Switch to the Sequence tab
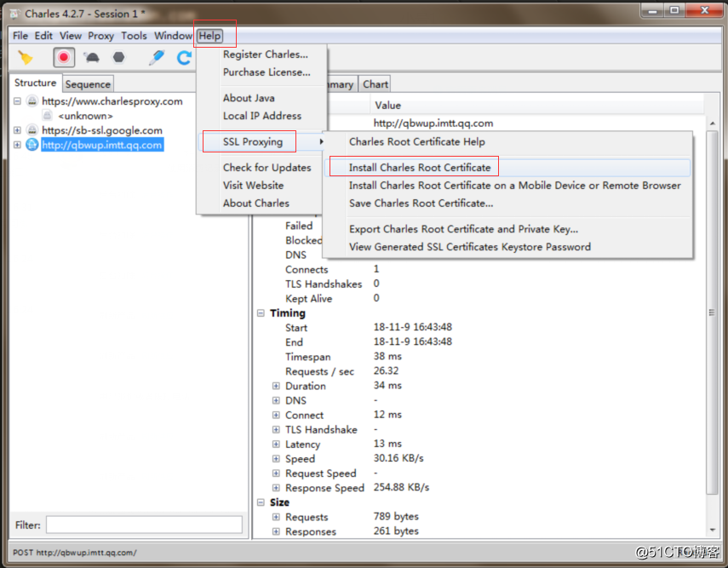This screenshot has height=568, width=728. point(88,84)
